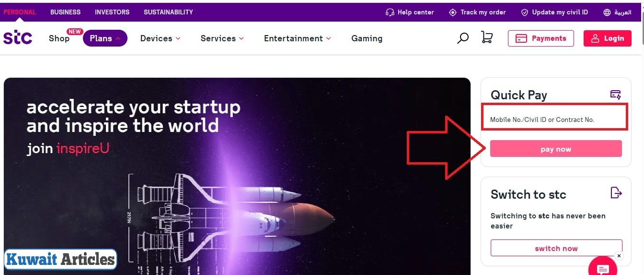Image resolution: width=644 pixels, height=275 pixels.
Task: Switch to the Business tab
Action: point(66,12)
